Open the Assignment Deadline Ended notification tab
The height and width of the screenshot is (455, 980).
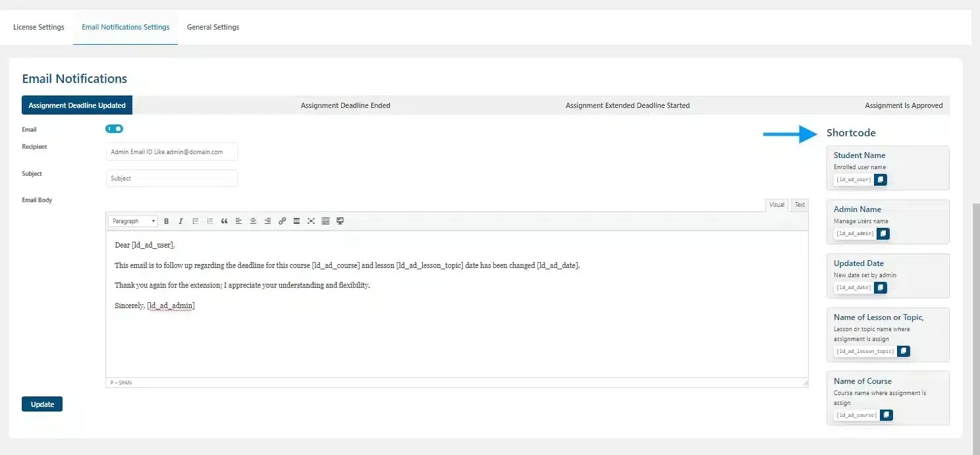click(x=346, y=105)
